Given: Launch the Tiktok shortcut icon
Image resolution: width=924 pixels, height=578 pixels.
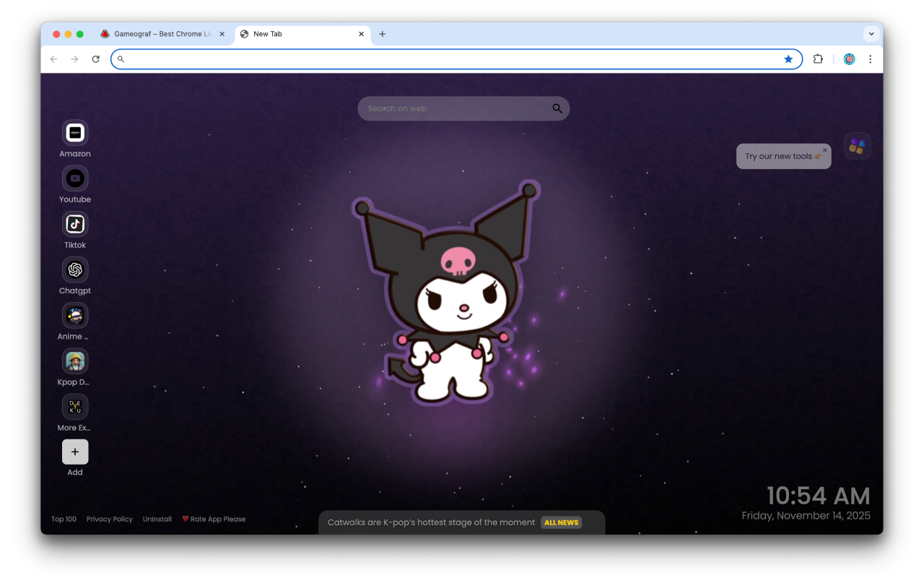Looking at the screenshot, I should [x=75, y=224].
